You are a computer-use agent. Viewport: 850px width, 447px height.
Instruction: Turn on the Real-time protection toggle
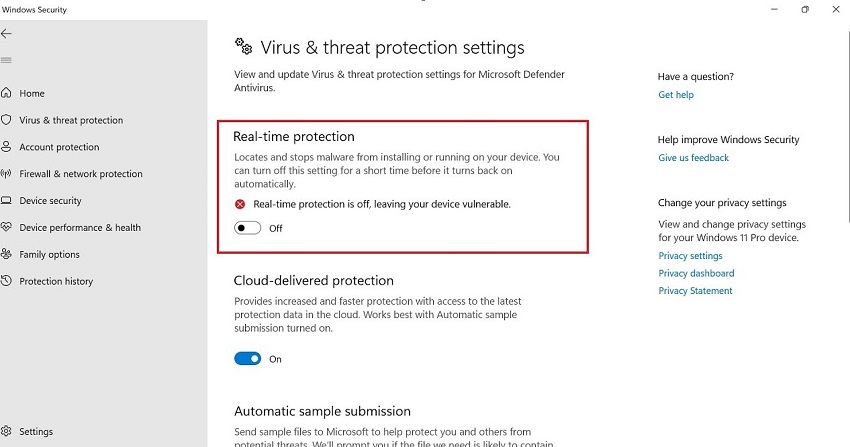(x=247, y=228)
